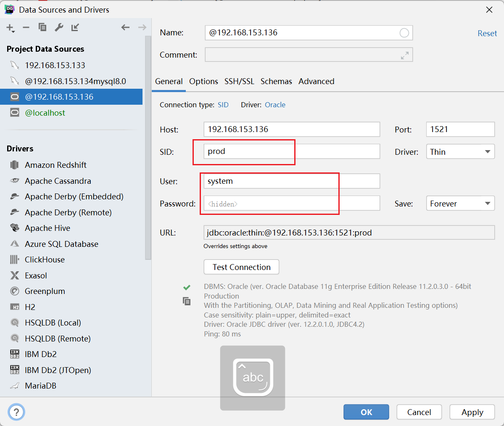The width and height of the screenshot is (504, 426).
Task: Open the SSH/SSL tab
Action: (x=239, y=81)
